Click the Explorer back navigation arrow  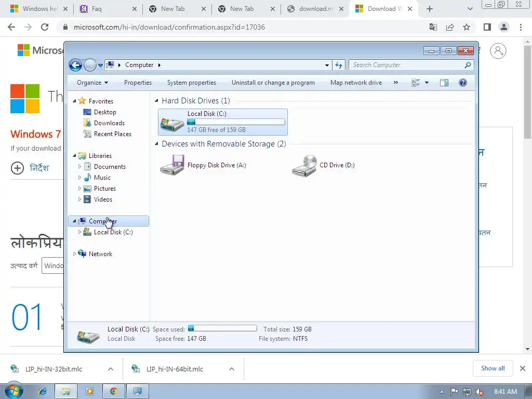coord(75,65)
